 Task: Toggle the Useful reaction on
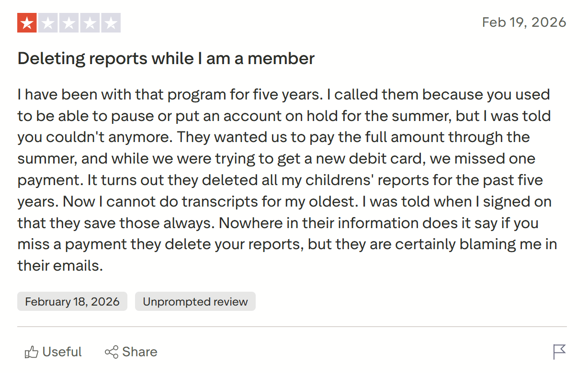tap(53, 352)
